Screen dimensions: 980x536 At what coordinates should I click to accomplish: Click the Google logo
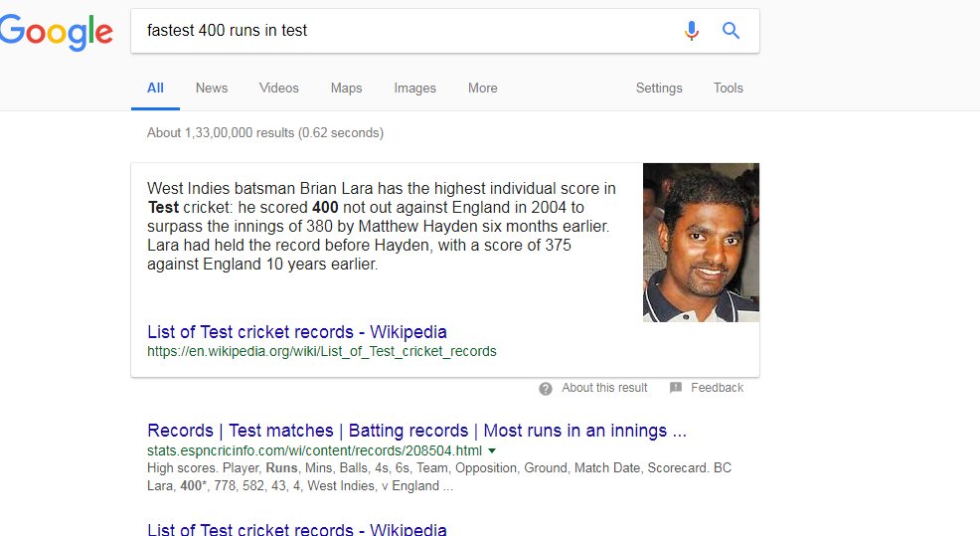(x=57, y=32)
